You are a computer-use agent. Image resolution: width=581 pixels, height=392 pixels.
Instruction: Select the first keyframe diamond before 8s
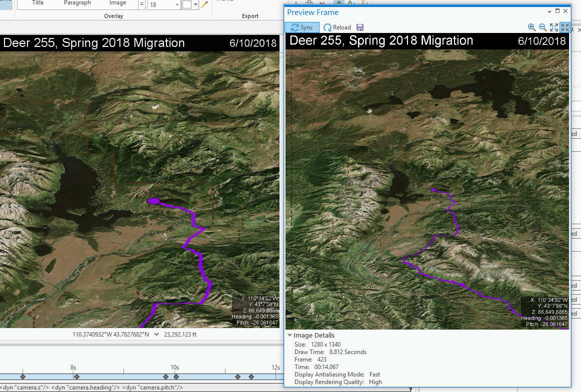click(22, 377)
